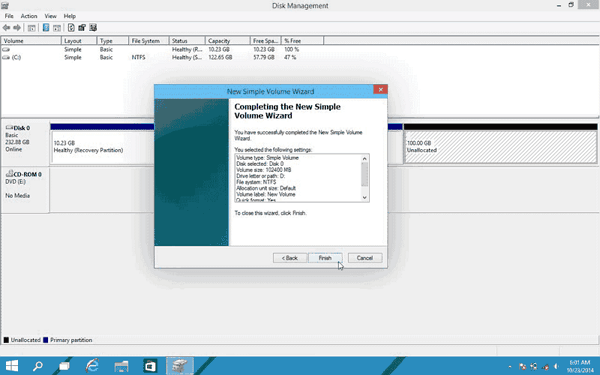Click the 100 % free cell
Viewport: 600px width, 375px height.
[291, 49]
